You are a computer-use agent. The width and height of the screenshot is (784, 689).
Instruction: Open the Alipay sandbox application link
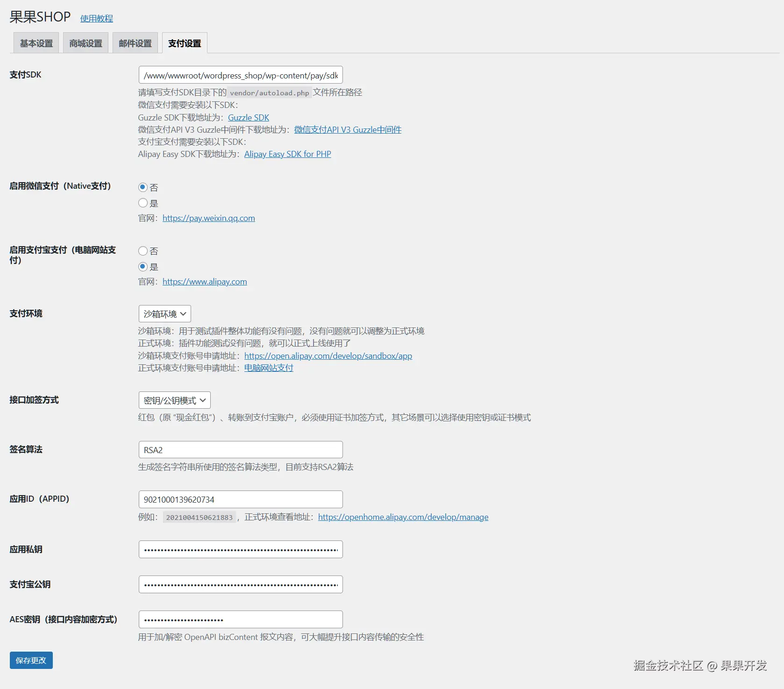click(328, 355)
